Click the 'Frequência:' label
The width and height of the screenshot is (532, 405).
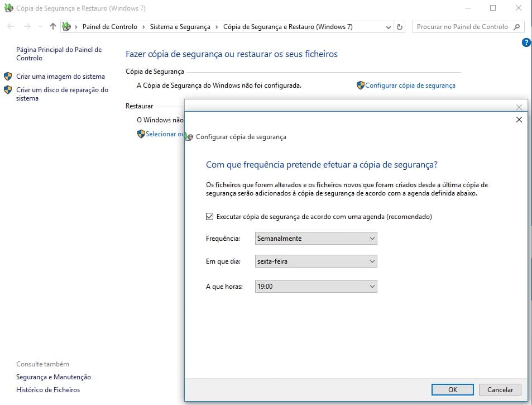223,239
